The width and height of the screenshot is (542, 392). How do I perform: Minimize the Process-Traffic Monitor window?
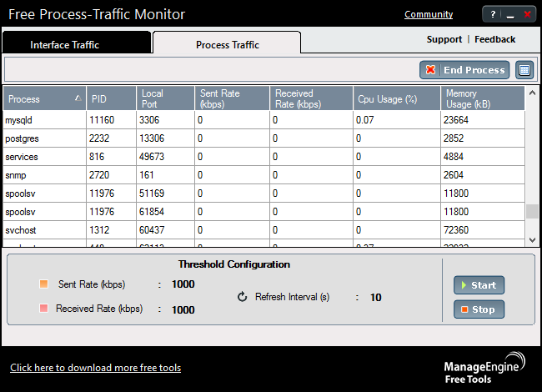tap(510, 15)
